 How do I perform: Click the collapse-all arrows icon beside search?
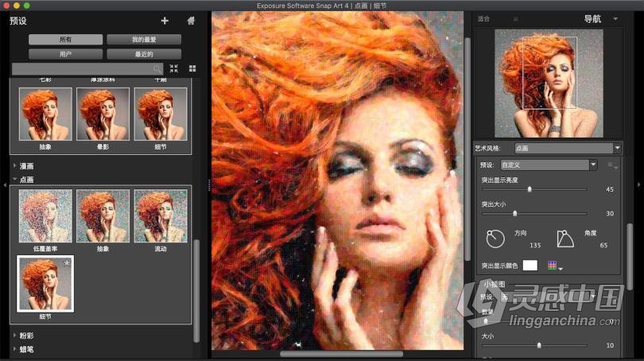pyautogui.click(x=174, y=68)
